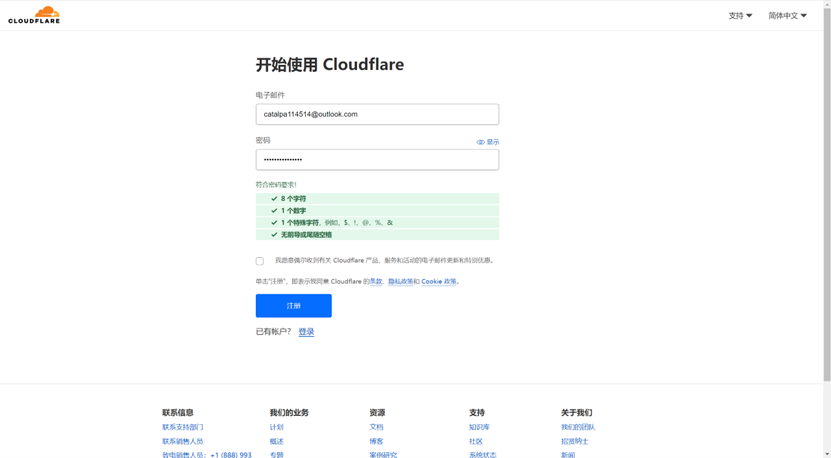This screenshot has width=831, height=458.
Task: Toggle 显示 to reveal the password
Action: (x=488, y=142)
